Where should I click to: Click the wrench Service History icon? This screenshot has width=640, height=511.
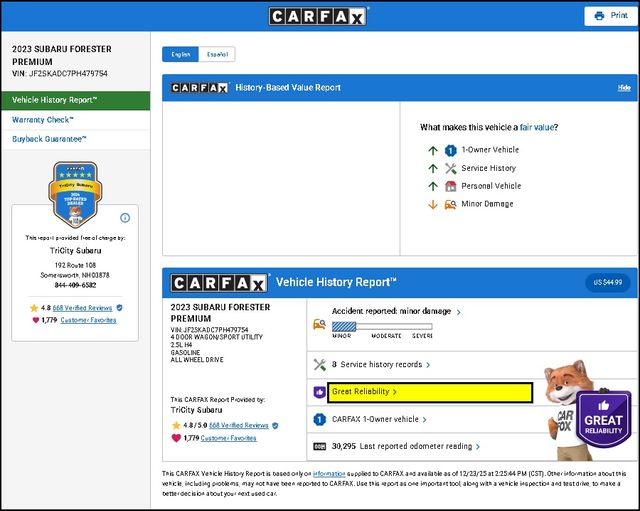pos(451,168)
